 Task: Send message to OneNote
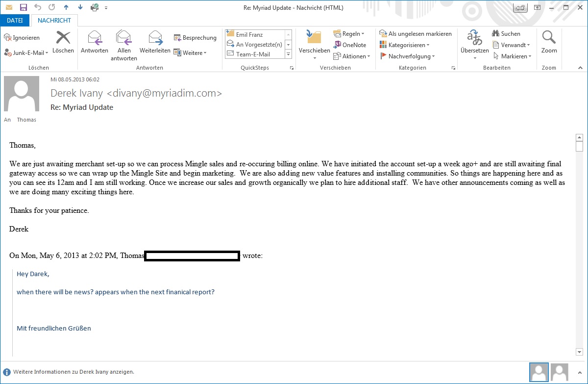pyautogui.click(x=349, y=45)
